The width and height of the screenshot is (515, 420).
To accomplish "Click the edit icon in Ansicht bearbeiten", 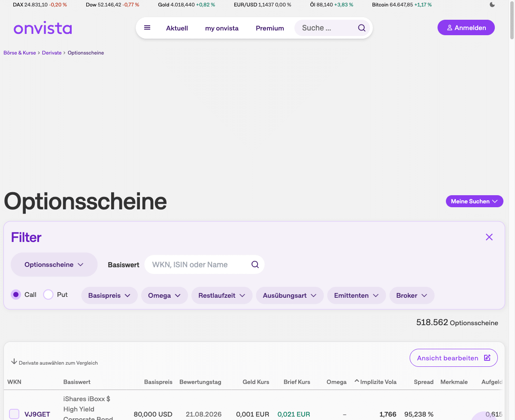I will pyautogui.click(x=487, y=358).
